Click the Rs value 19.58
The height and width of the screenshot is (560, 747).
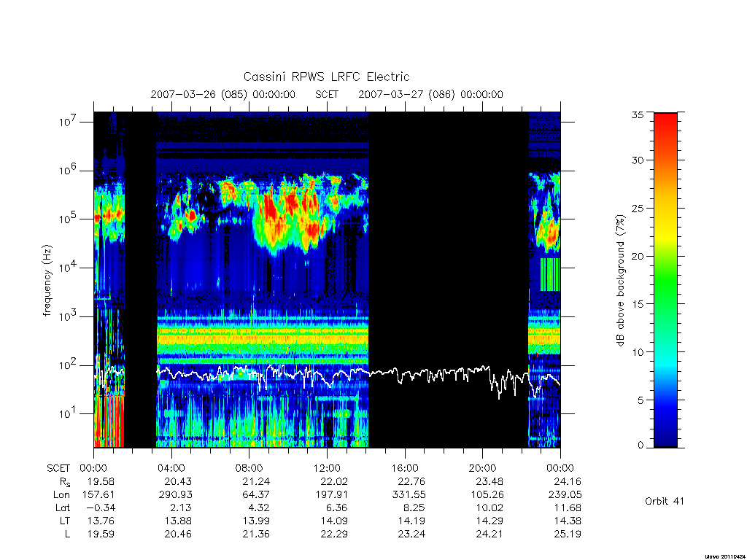[x=101, y=481]
